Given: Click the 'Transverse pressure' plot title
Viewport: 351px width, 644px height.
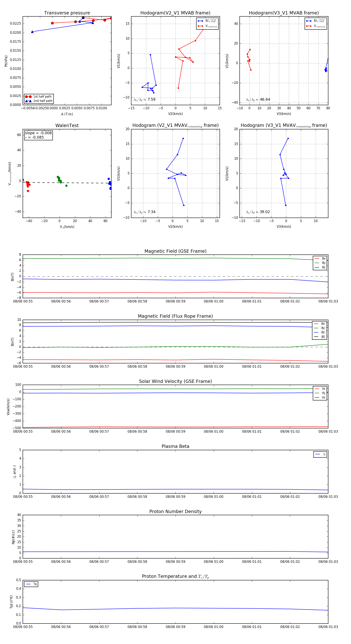Looking at the screenshot, I should coord(67,13).
